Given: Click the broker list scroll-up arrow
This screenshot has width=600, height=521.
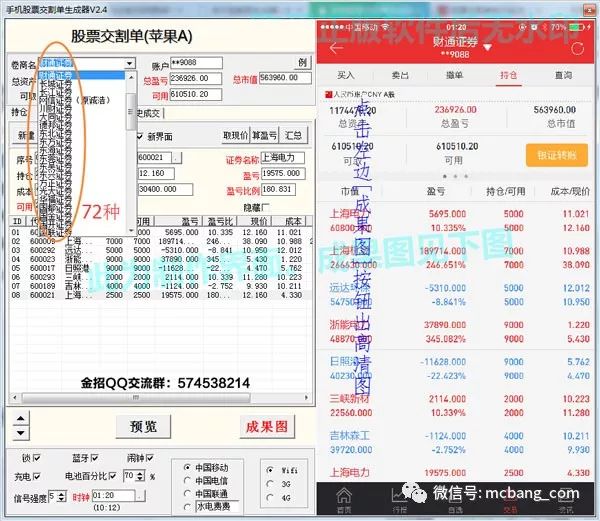Looking at the screenshot, I should (x=131, y=77).
